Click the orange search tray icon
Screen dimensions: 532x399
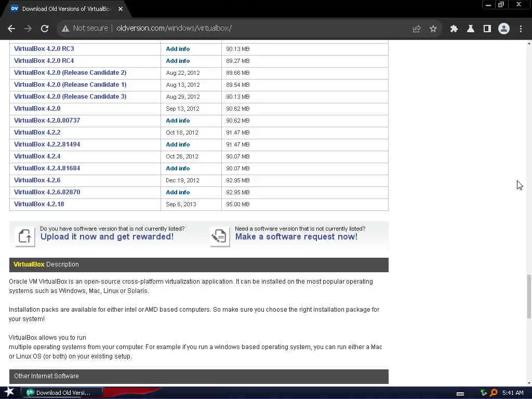coord(494,393)
